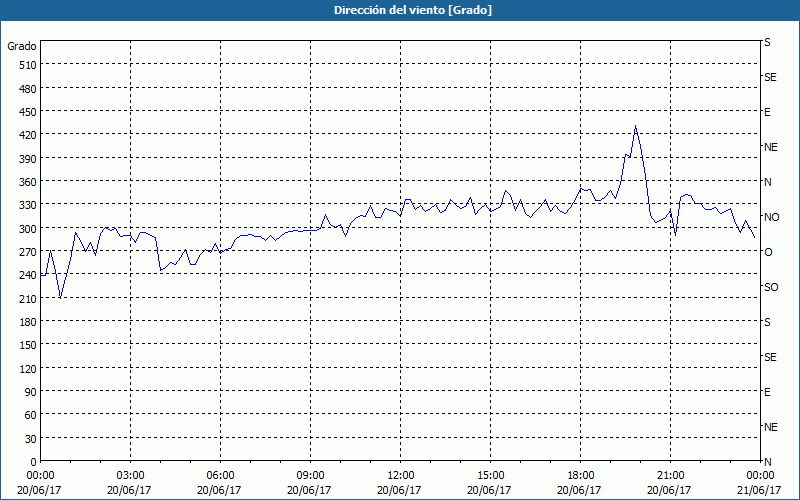The height and width of the screenshot is (500, 800).
Task: Click the 90 degree axis label
Action: point(31,392)
